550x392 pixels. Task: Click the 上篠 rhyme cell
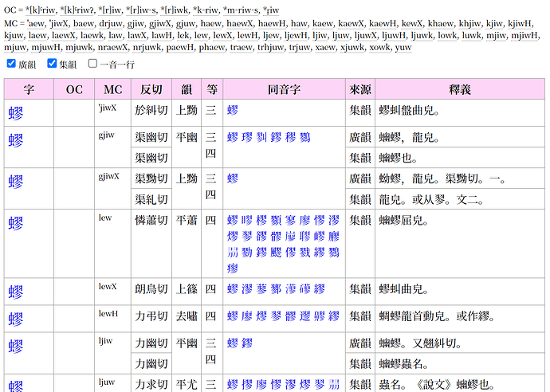coord(187,292)
